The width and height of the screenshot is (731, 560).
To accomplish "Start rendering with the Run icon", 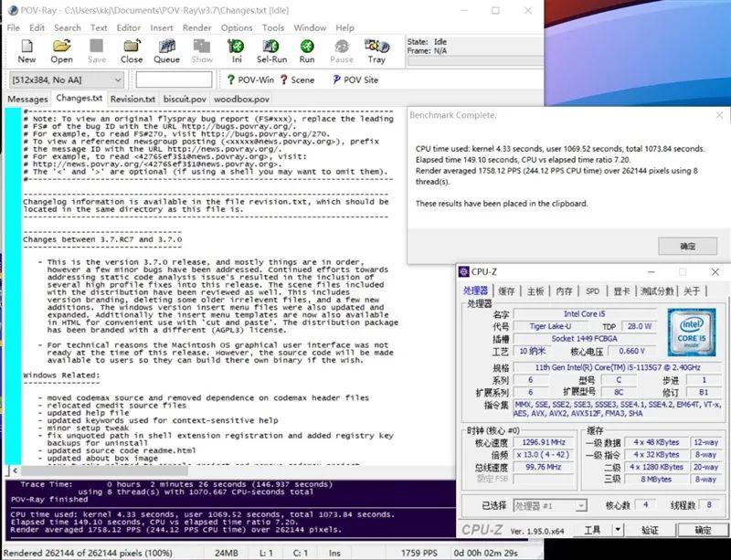I will 307,47.
